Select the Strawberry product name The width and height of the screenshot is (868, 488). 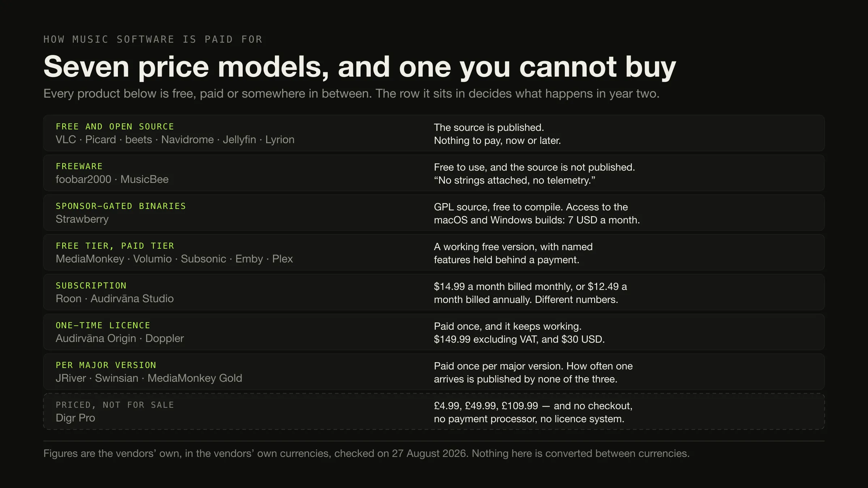82,219
